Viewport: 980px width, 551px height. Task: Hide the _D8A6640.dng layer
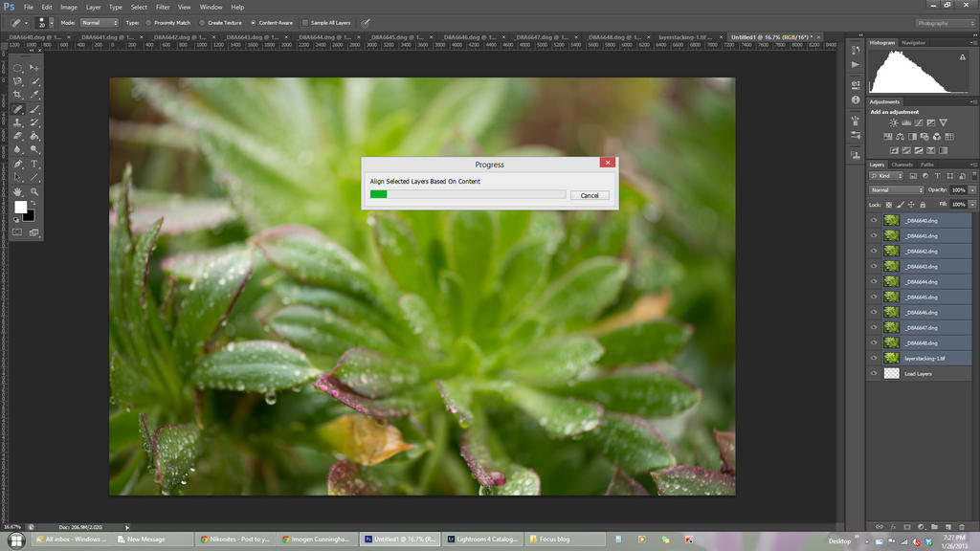(873, 220)
